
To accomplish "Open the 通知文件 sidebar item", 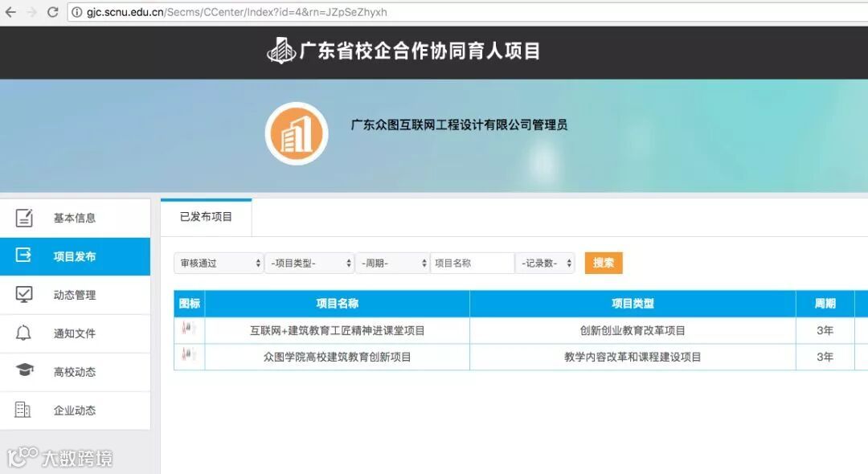I will point(75,333).
